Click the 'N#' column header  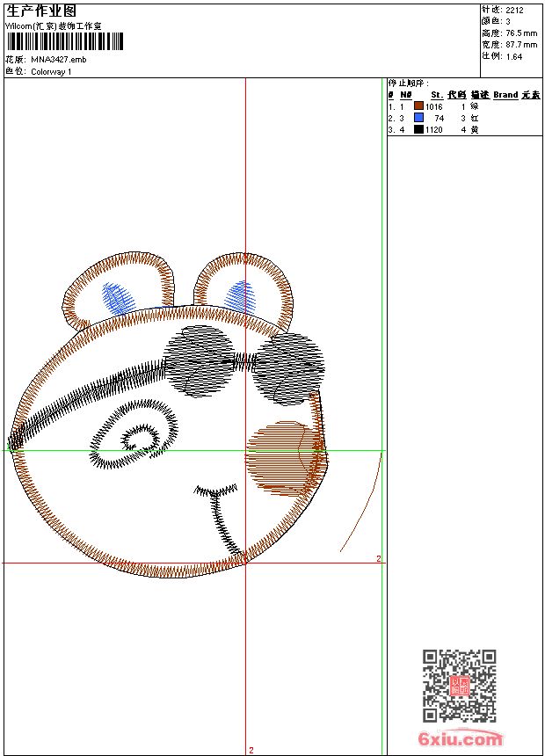[406, 95]
